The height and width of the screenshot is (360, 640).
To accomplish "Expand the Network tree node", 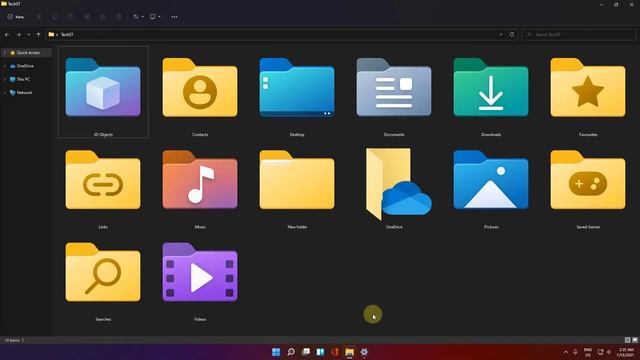I will point(5,93).
